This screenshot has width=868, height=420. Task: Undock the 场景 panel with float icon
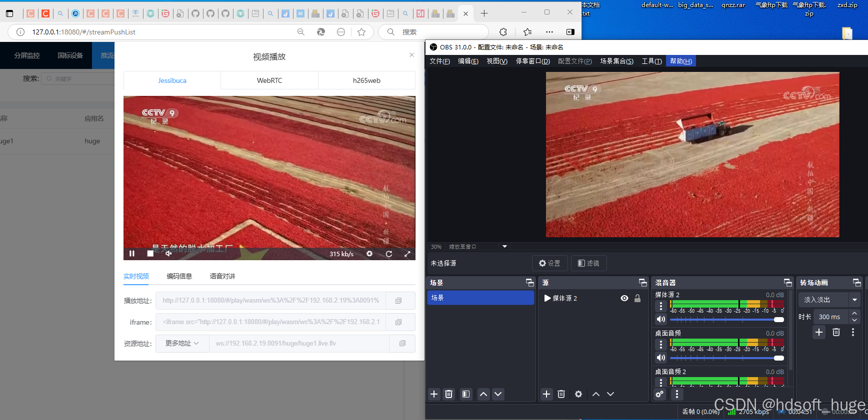(x=530, y=283)
